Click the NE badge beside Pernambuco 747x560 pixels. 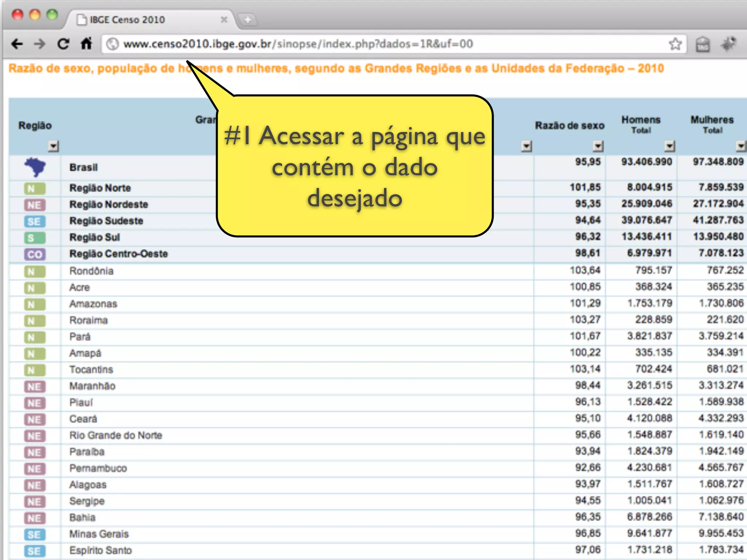[35, 469]
